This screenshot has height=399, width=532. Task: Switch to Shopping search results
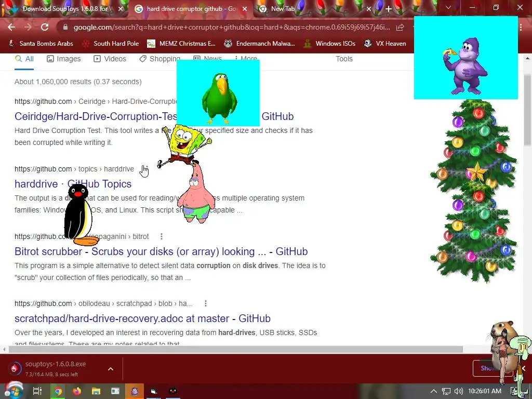coord(159,59)
